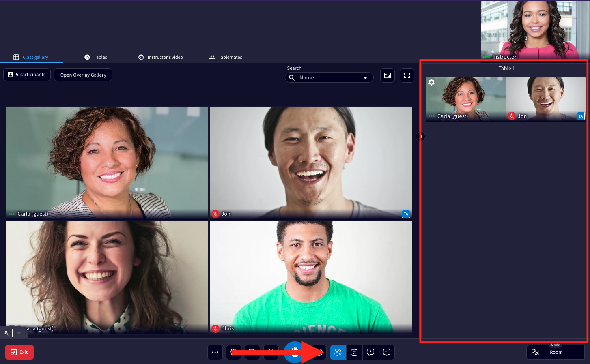Viewport: 590px width, 364px height.
Task: Switch to the Instructor's video tab
Action: click(x=161, y=57)
